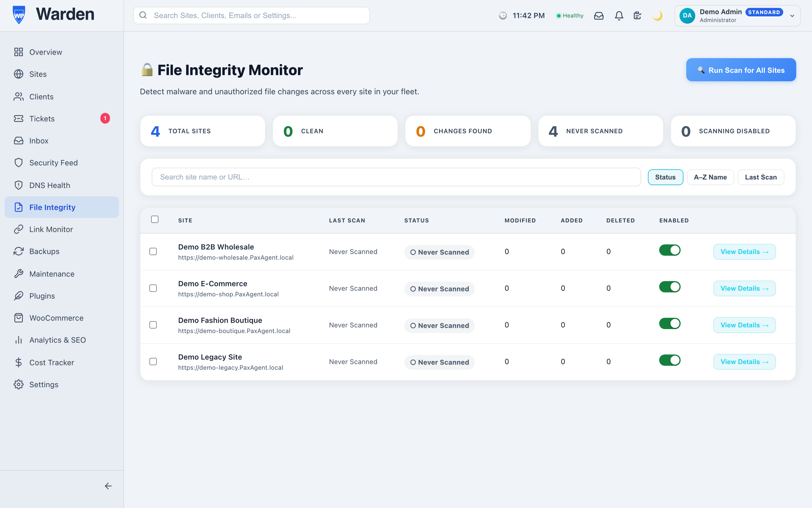
Task: Click https://demo-shop.PaxAgent.local URL
Action: point(228,294)
